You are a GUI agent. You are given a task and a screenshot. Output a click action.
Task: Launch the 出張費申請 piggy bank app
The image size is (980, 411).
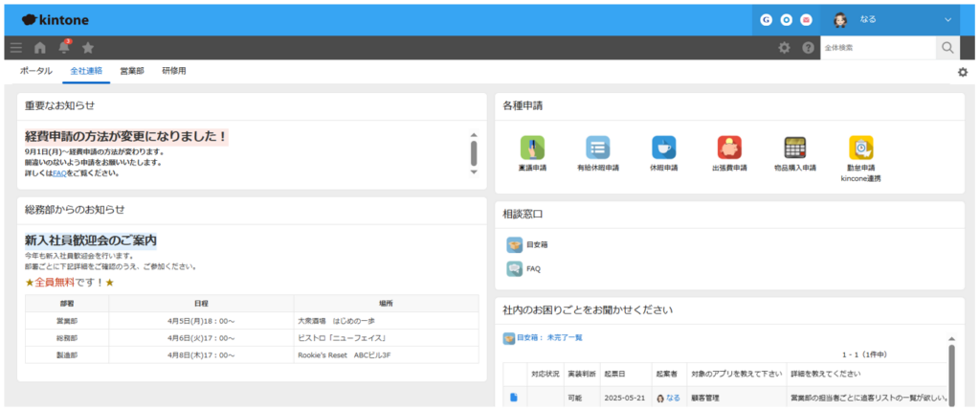pyautogui.click(x=729, y=148)
